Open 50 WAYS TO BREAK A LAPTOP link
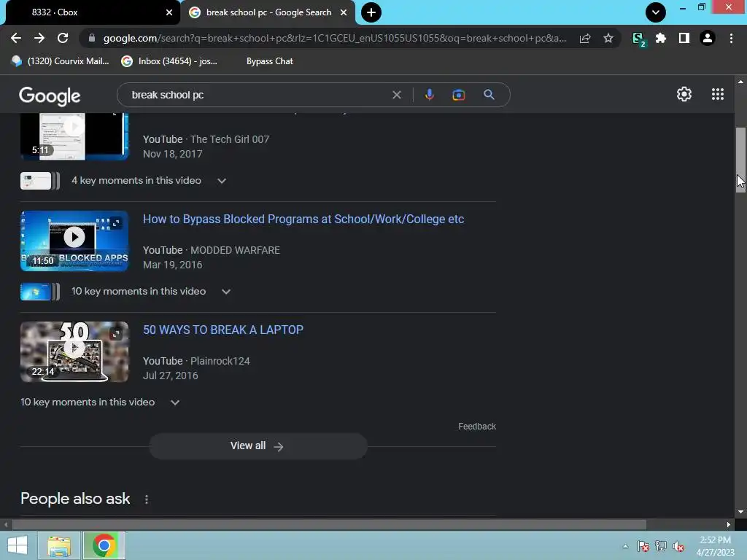This screenshot has width=747, height=560. click(223, 330)
